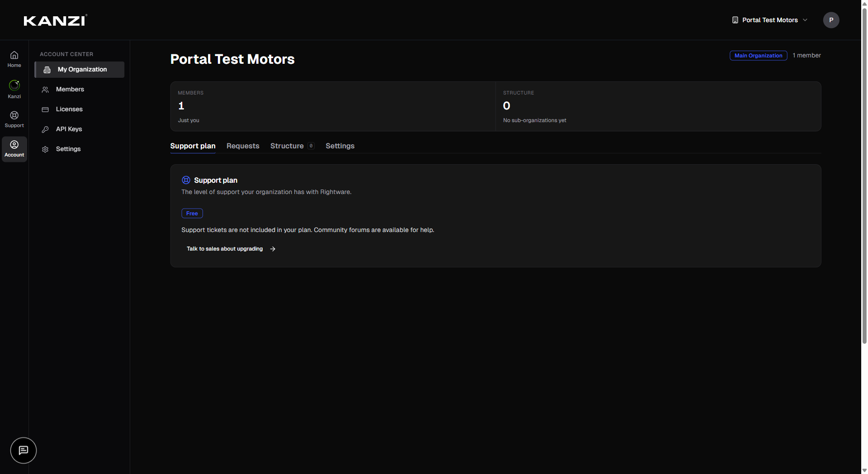
Task: Click arrow icon next to Talk to sales
Action: [x=273, y=249]
